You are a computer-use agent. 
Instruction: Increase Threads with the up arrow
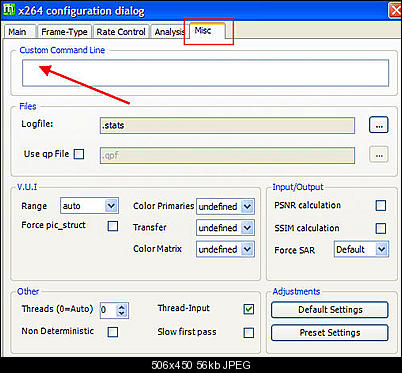pyautogui.click(x=122, y=307)
